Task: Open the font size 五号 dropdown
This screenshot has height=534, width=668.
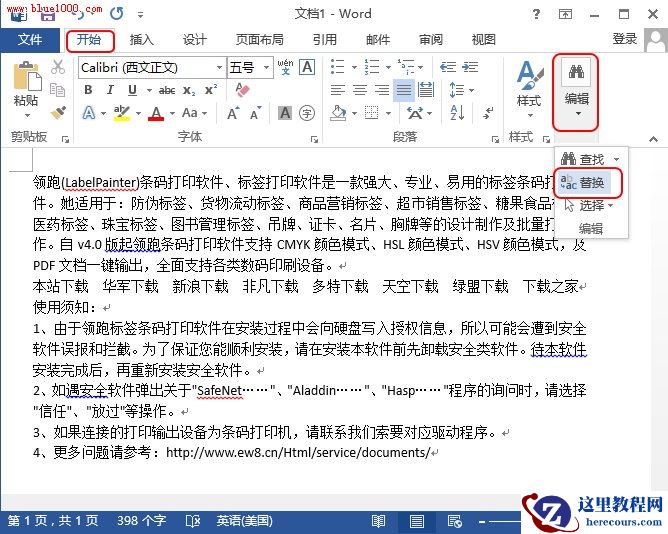Action: [266, 67]
